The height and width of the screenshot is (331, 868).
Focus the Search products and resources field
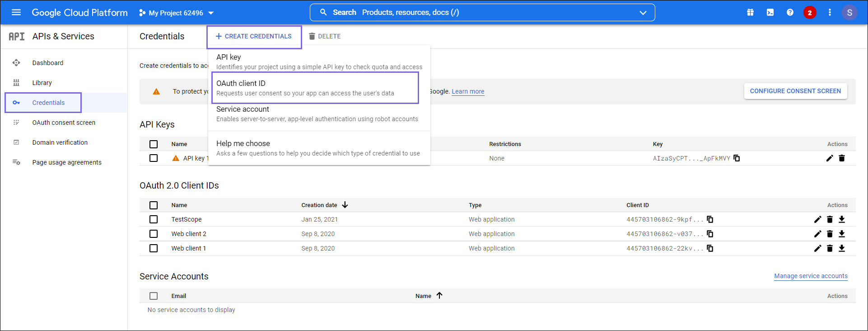click(x=482, y=13)
